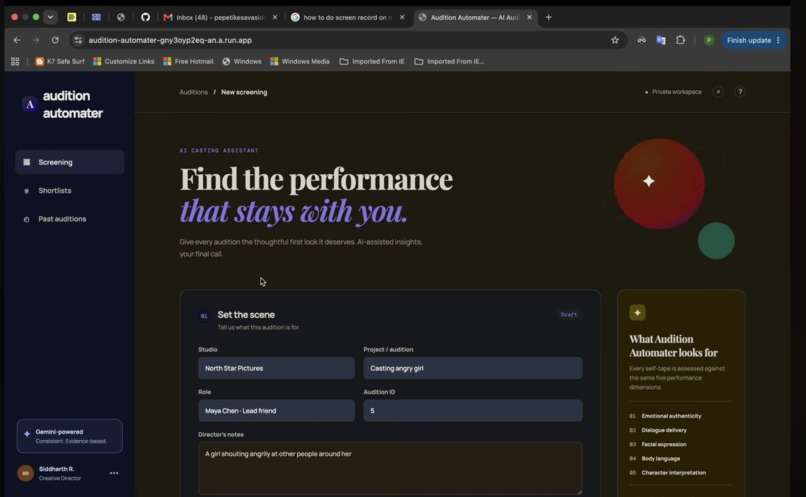
Task: Click the browser Back arrow
Action: coord(17,40)
